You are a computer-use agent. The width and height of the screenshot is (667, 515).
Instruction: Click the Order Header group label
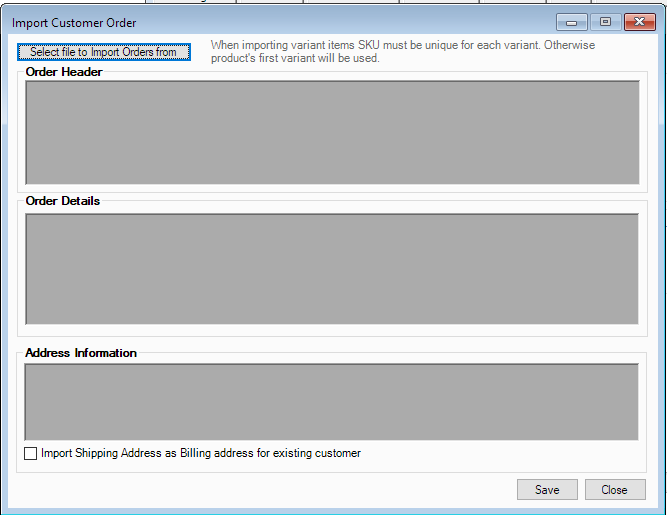[x=64, y=72]
